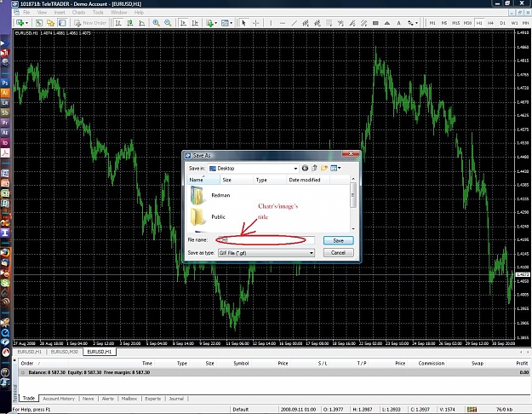The width and height of the screenshot is (532, 414).
Task: Launch Lightroom from the side dock
Action: [x=5, y=102]
